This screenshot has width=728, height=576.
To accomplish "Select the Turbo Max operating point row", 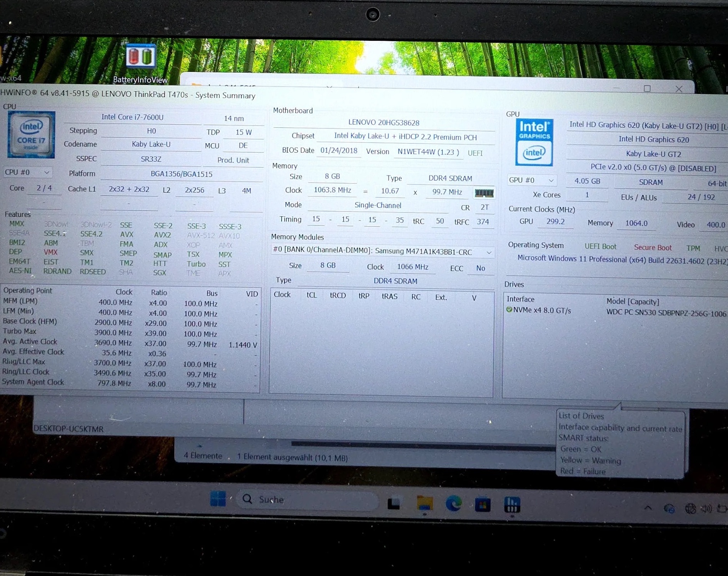I will 130,332.
